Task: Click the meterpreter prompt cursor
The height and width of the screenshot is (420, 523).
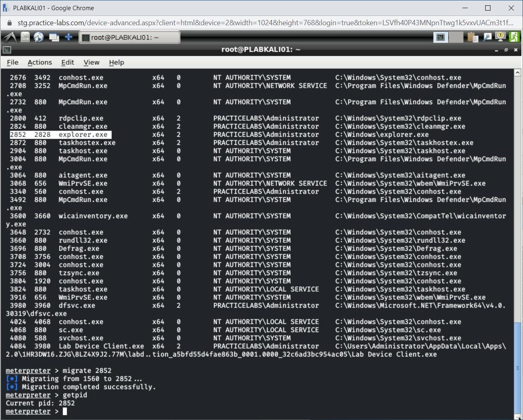Action: (x=64, y=411)
